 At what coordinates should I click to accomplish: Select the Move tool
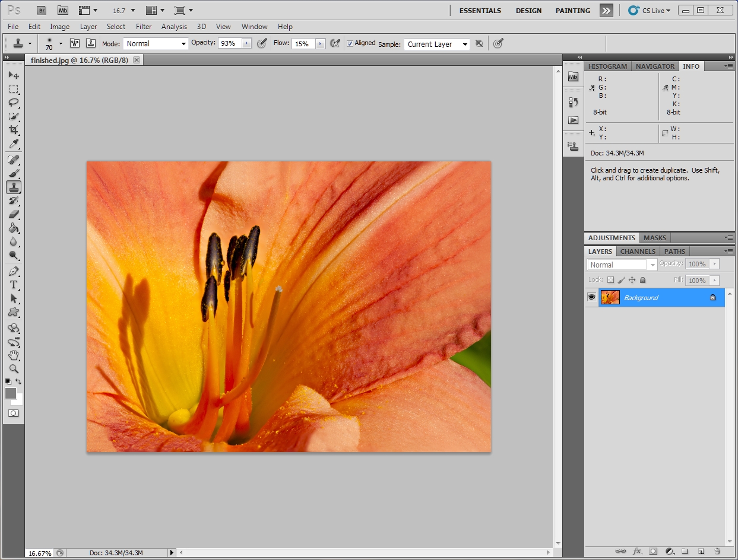point(14,75)
